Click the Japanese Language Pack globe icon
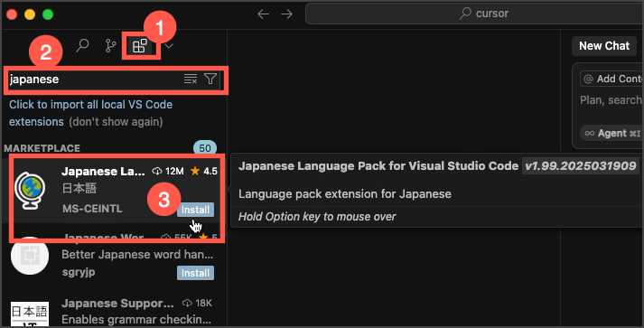 pyautogui.click(x=30, y=191)
